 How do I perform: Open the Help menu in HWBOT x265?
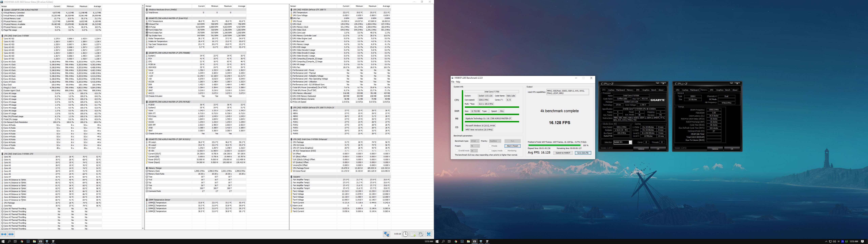pos(458,82)
